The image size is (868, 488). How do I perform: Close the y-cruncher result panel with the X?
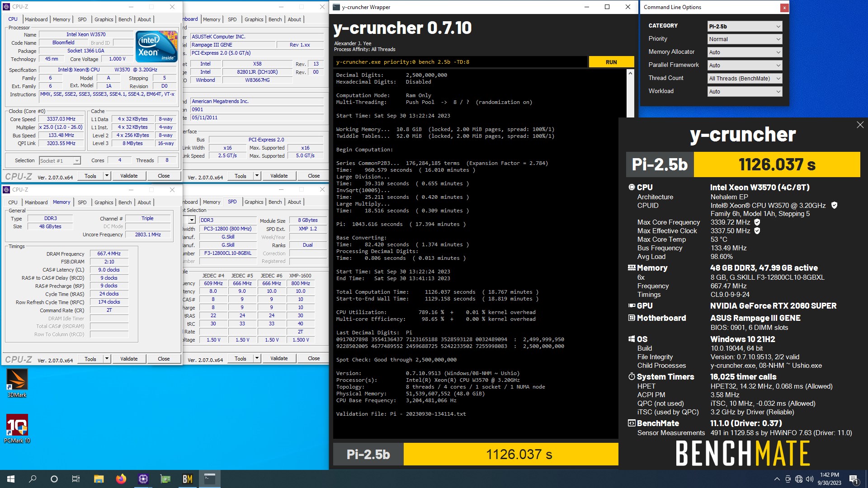click(860, 125)
